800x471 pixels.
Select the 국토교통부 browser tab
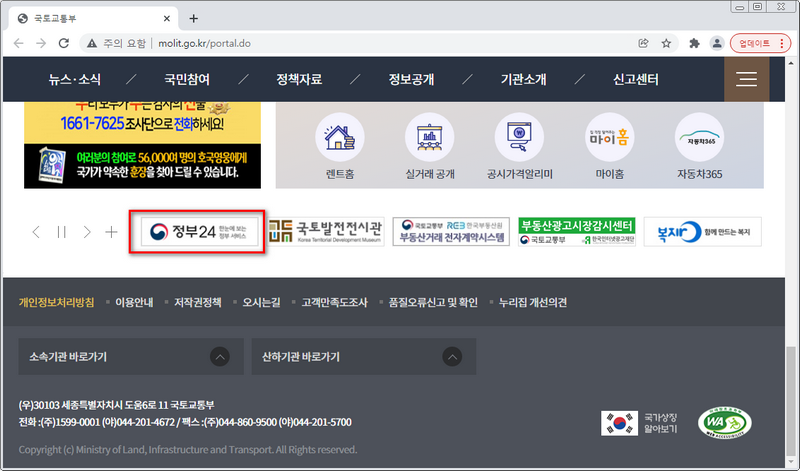point(93,18)
